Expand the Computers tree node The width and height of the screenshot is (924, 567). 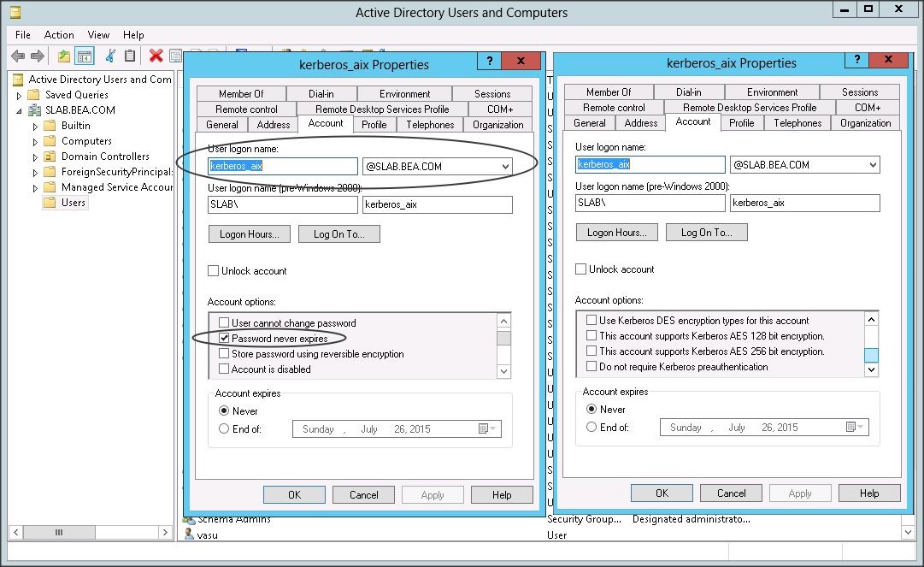35,141
